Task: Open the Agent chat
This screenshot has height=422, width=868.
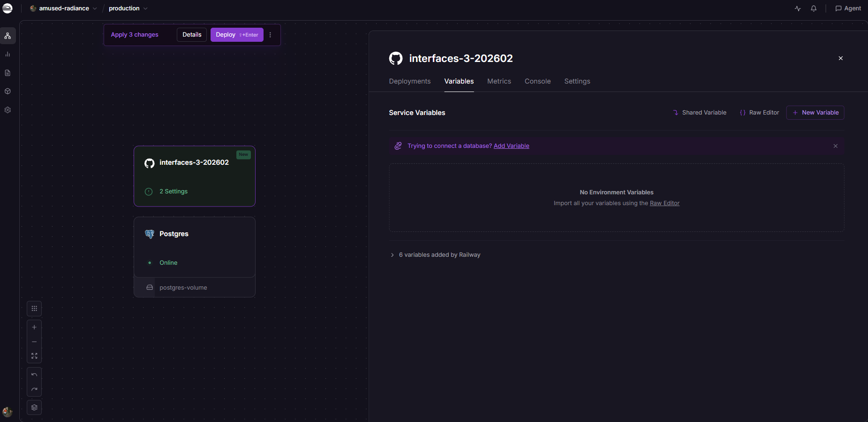Action: click(848, 8)
